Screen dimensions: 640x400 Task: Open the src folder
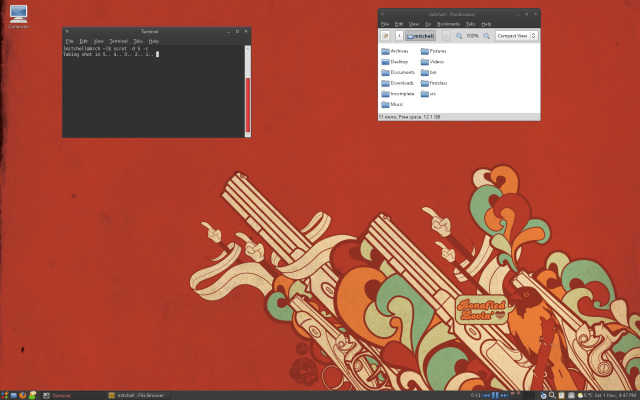(x=428, y=93)
